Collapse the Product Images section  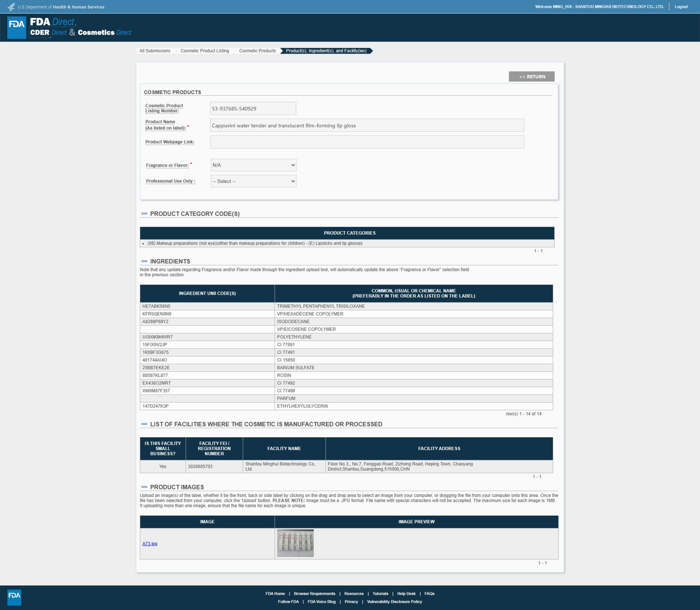coord(144,487)
